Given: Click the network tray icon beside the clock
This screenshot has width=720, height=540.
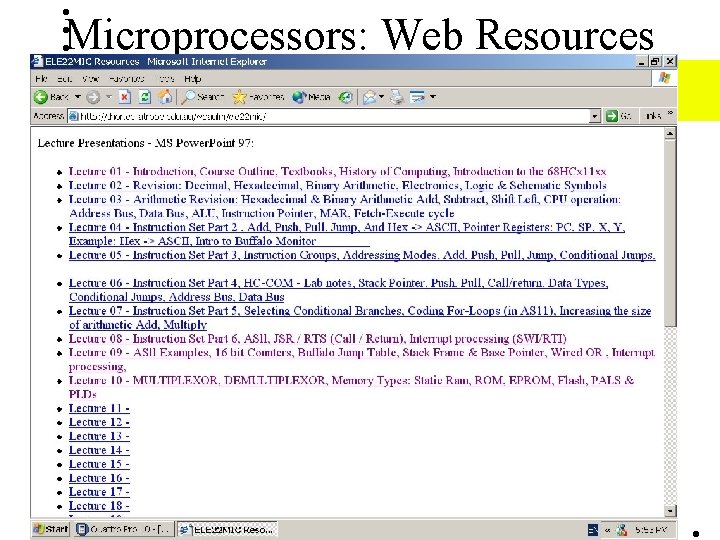Looking at the screenshot, I should (622, 529).
